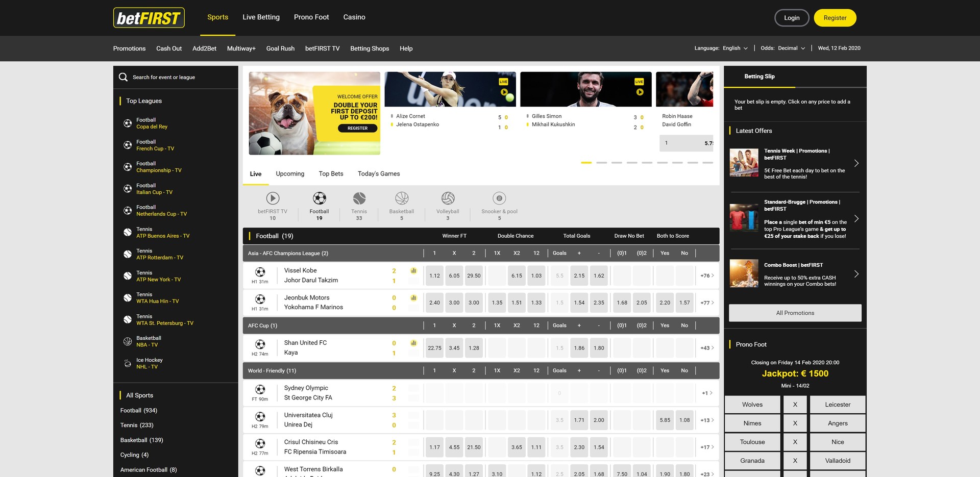Open stats icon for Vissel Kobe match
Viewport: 980px width, 477px height.
[413, 270]
